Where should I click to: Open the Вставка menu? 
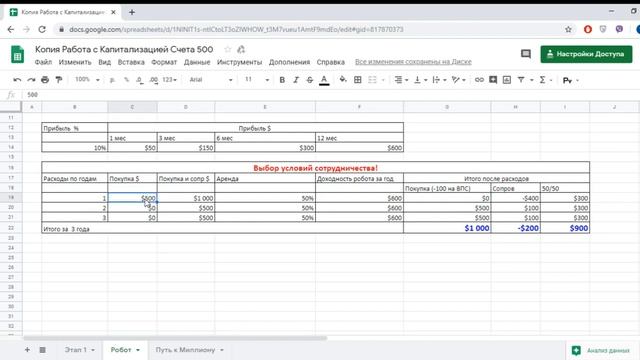[131, 62]
